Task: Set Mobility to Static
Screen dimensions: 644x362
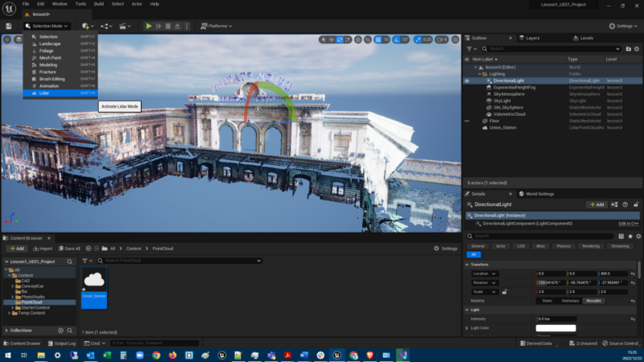Action: coord(547,301)
